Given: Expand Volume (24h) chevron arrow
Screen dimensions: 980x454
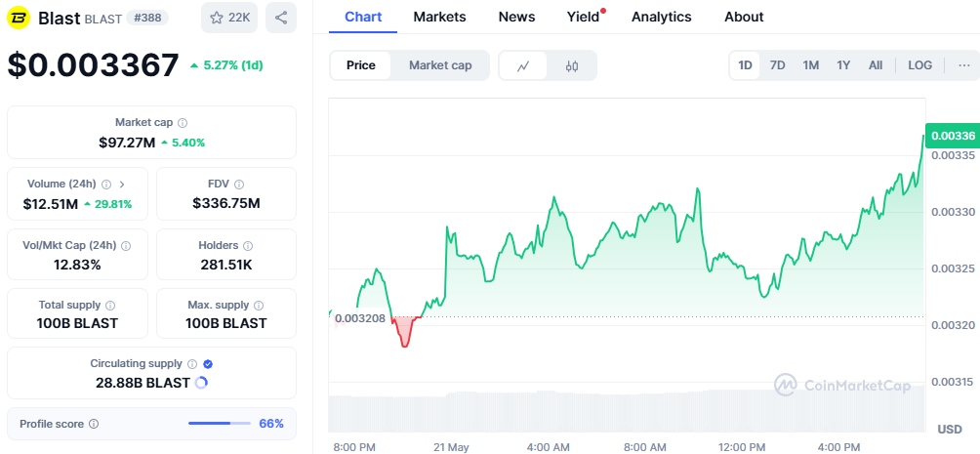Looking at the screenshot, I should pyautogui.click(x=122, y=185).
